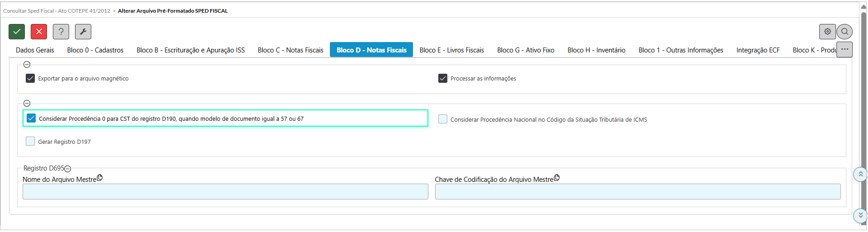868x232 pixels.
Task: Collapse the Exportar/Processar top section
Action: point(27,65)
